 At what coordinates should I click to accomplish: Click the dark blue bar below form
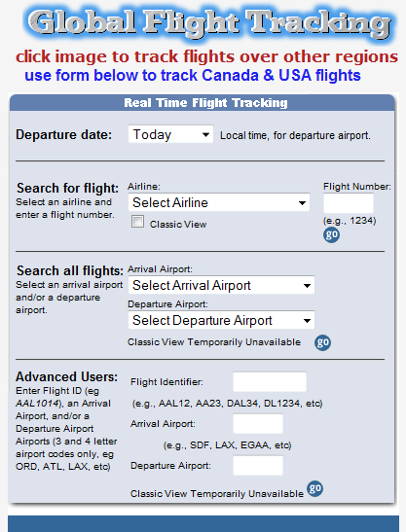203,523
